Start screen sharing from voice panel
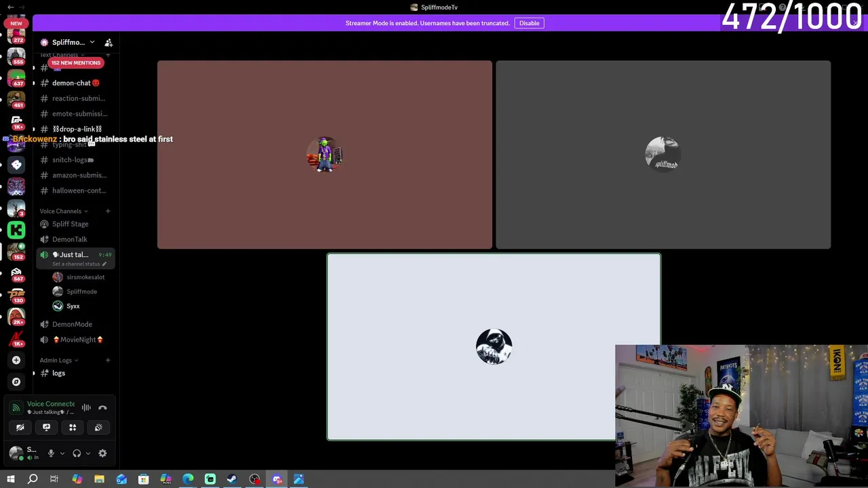The width and height of the screenshot is (868, 488). point(46,428)
